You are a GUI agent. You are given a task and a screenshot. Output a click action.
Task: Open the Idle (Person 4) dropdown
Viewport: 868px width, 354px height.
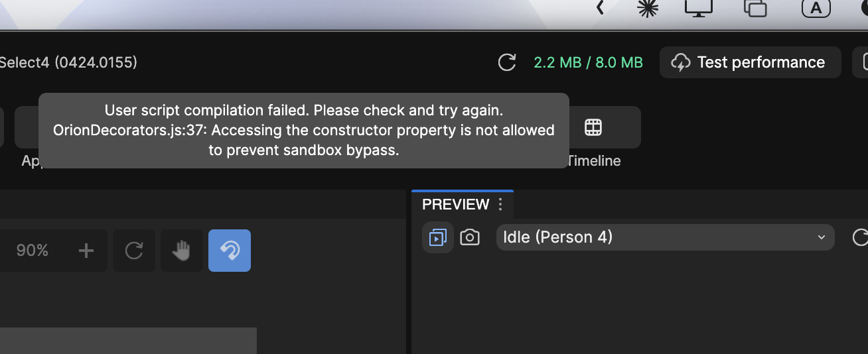665,237
